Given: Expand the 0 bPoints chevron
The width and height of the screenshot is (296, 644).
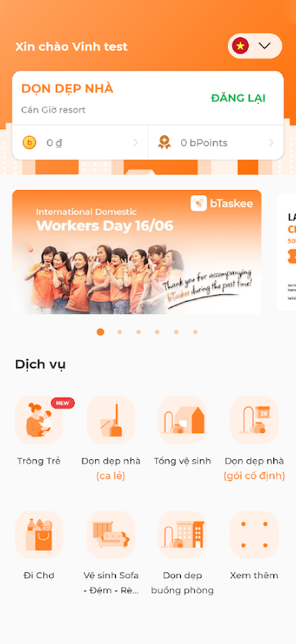Looking at the screenshot, I should coord(271,143).
